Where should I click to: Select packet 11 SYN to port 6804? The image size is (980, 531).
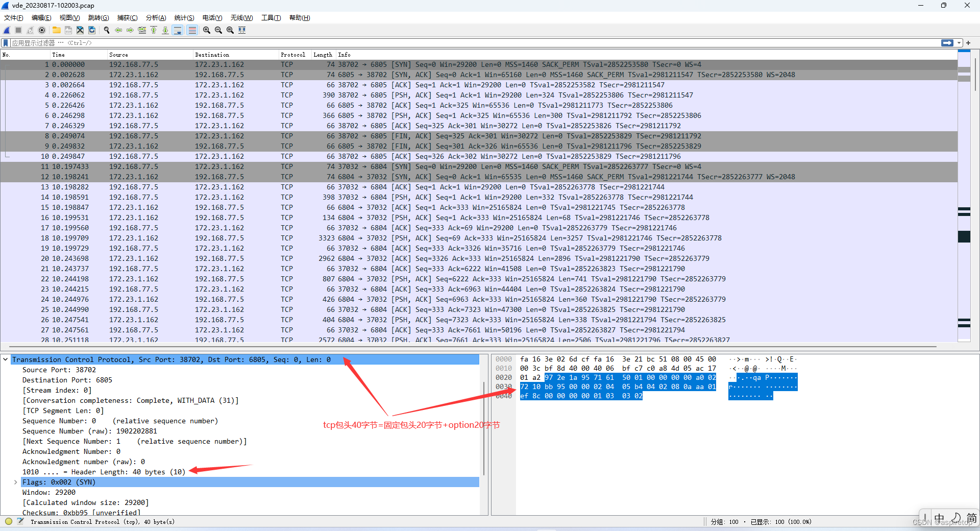[479, 167]
